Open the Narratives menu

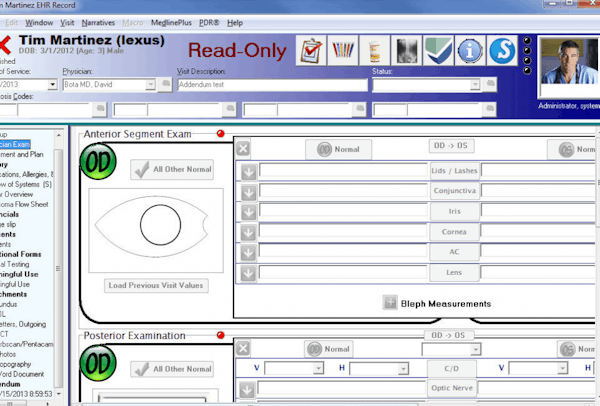[98, 23]
